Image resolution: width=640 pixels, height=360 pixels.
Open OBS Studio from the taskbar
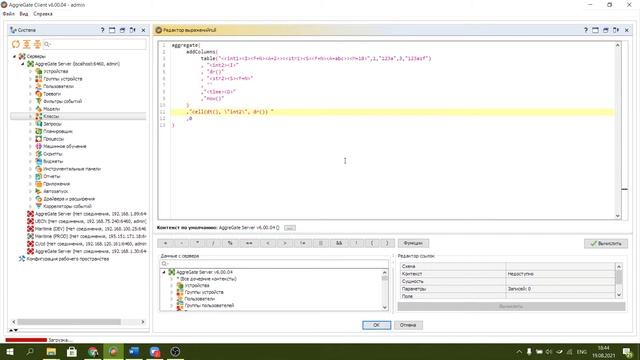pos(176,351)
